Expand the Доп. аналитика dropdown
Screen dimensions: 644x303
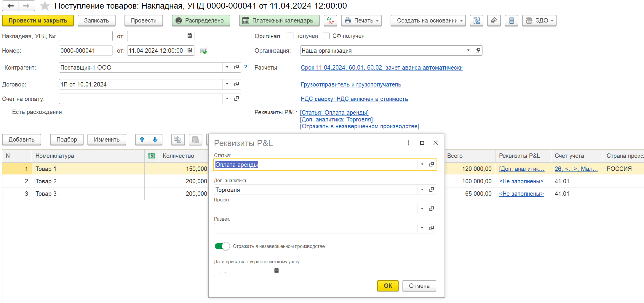422,190
